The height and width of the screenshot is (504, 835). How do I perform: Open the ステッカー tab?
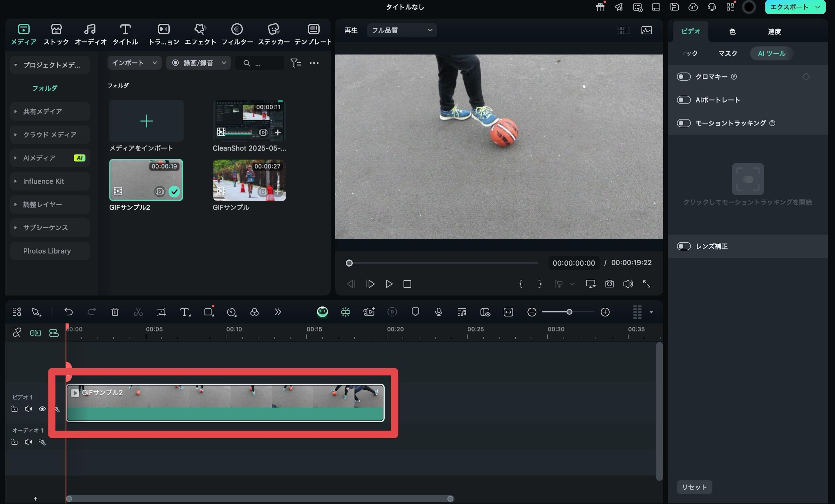click(x=274, y=34)
